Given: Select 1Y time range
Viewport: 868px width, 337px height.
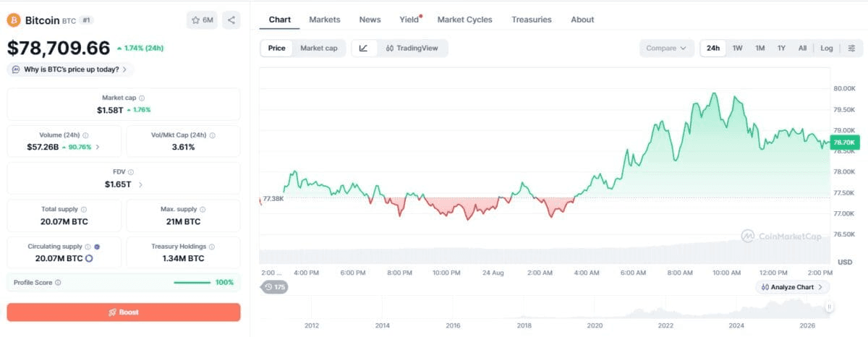Looking at the screenshot, I should click(x=781, y=48).
